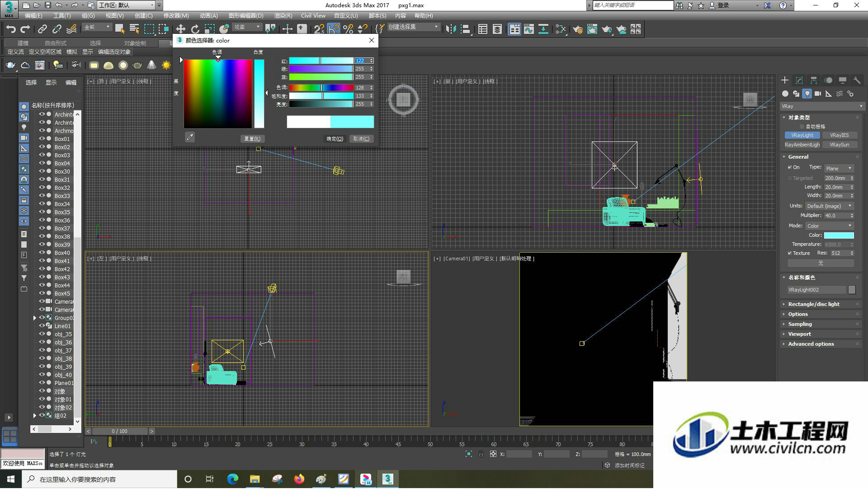
Task: Hide Box01 with its eye icon
Action: (x=42, y=139)
